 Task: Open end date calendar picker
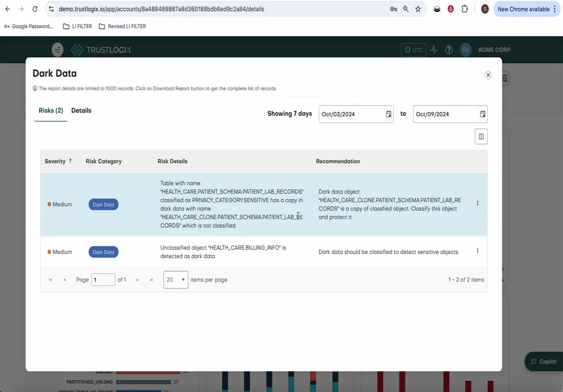(482, 114)
